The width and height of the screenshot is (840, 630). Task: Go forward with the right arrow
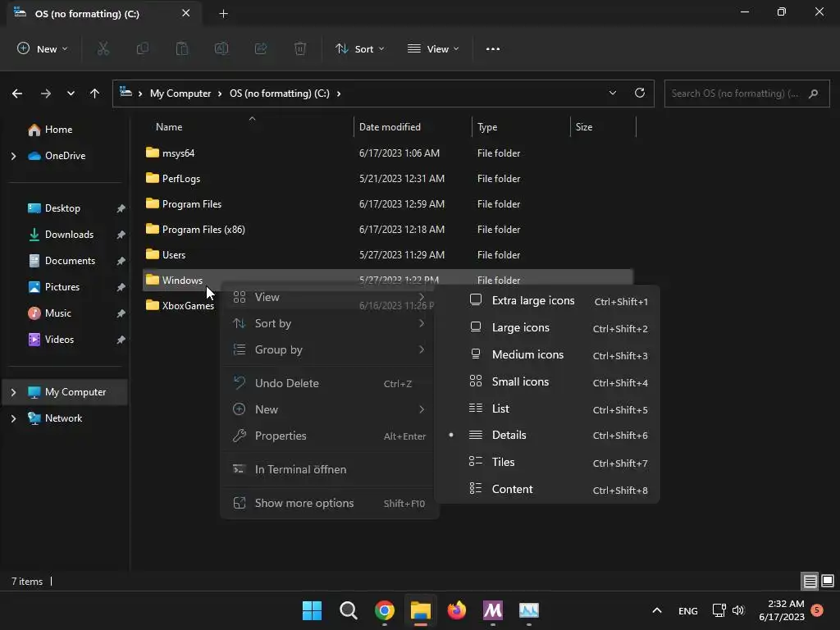pyautogui.click(x=46, y=94)
